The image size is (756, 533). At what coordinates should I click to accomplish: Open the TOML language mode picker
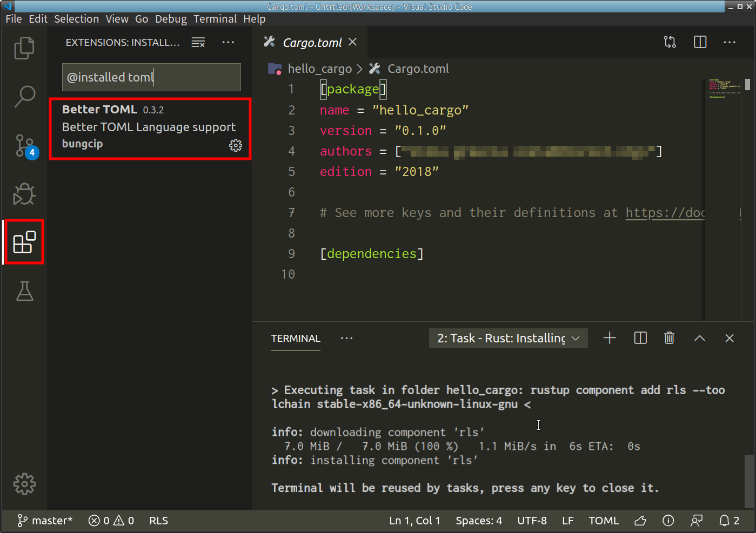coord(603,521)
